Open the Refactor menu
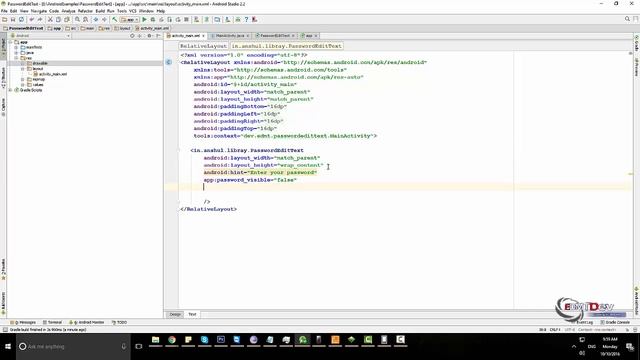The width and height of the screenshot is (640, 360). pyautogui.click(x=85, y=11)
